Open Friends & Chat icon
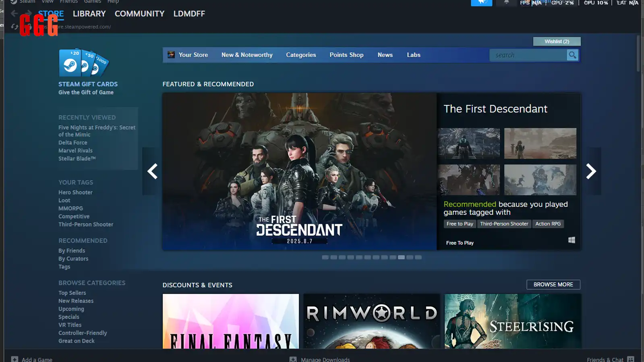 coord(631,359)
